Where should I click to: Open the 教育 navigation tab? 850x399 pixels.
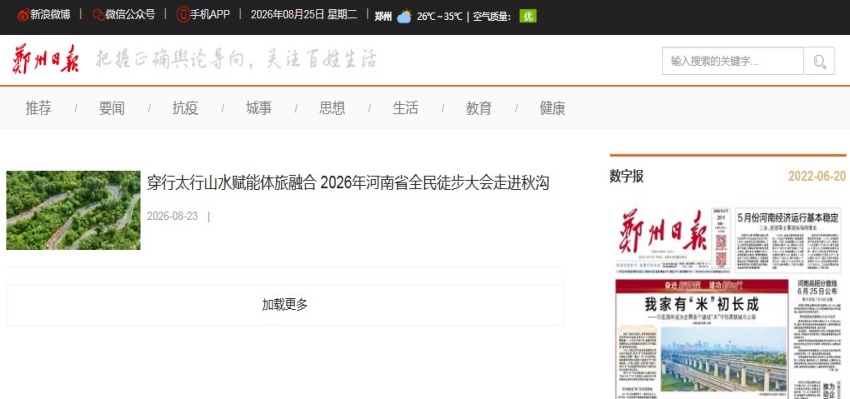(479, 108)
